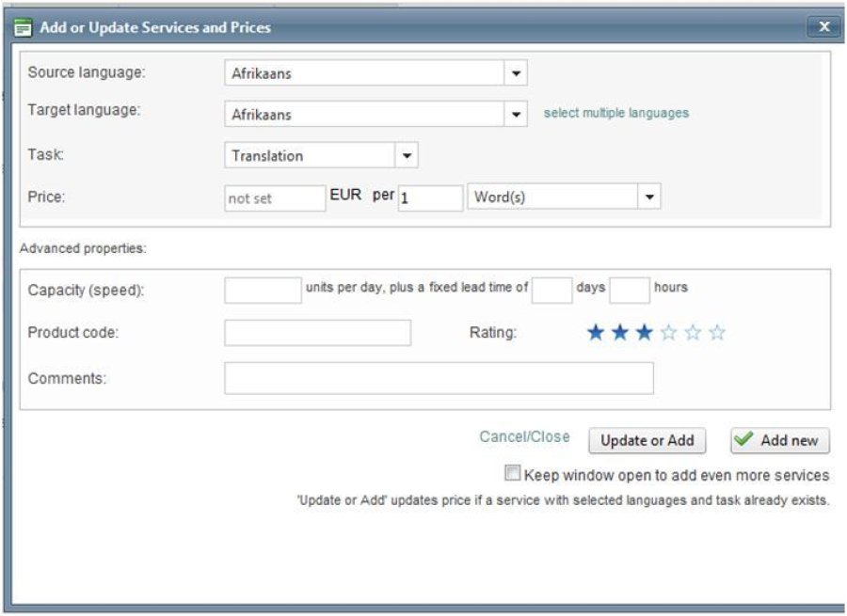Set rating to six stars

[x=717, y=333]
